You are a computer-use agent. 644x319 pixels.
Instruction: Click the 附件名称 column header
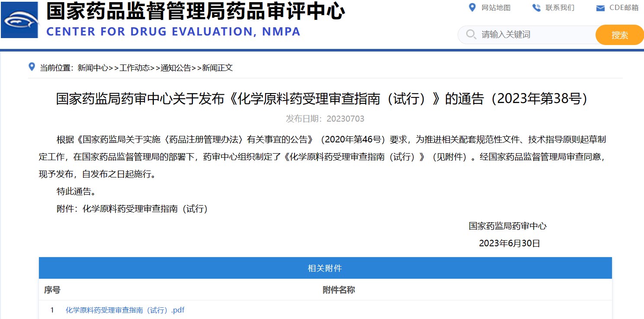(x=339, y=290)
